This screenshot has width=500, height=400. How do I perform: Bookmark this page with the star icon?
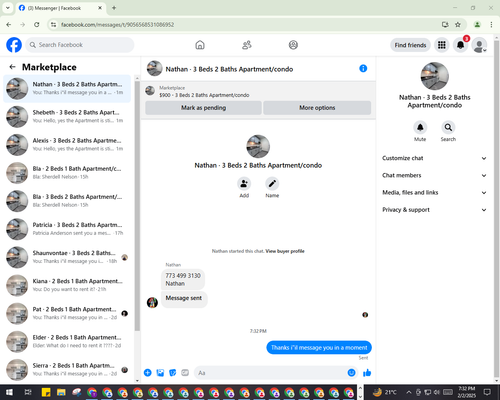click(458, 25)
